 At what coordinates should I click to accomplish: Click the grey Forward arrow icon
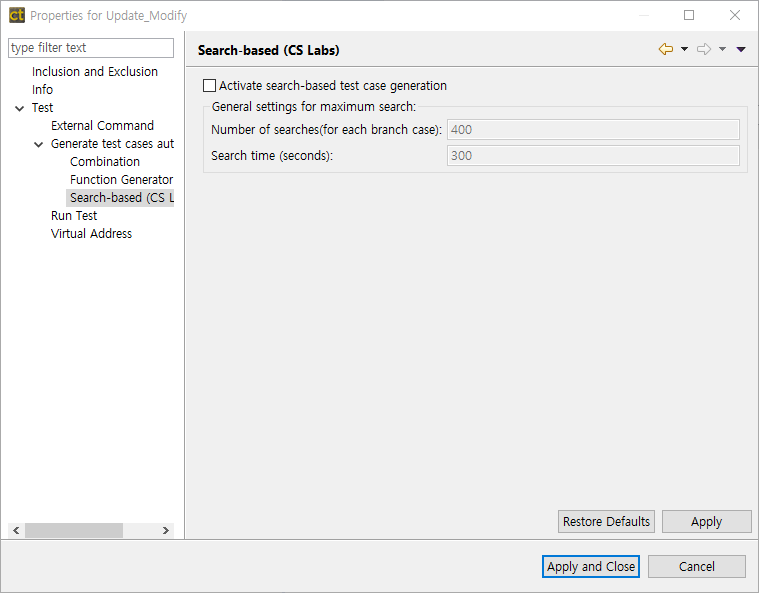(703, 49)
